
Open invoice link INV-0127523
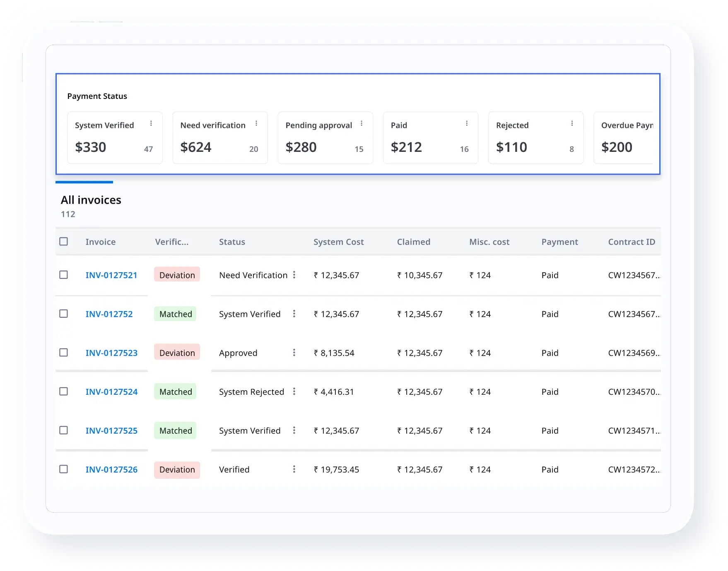(111, 353)
